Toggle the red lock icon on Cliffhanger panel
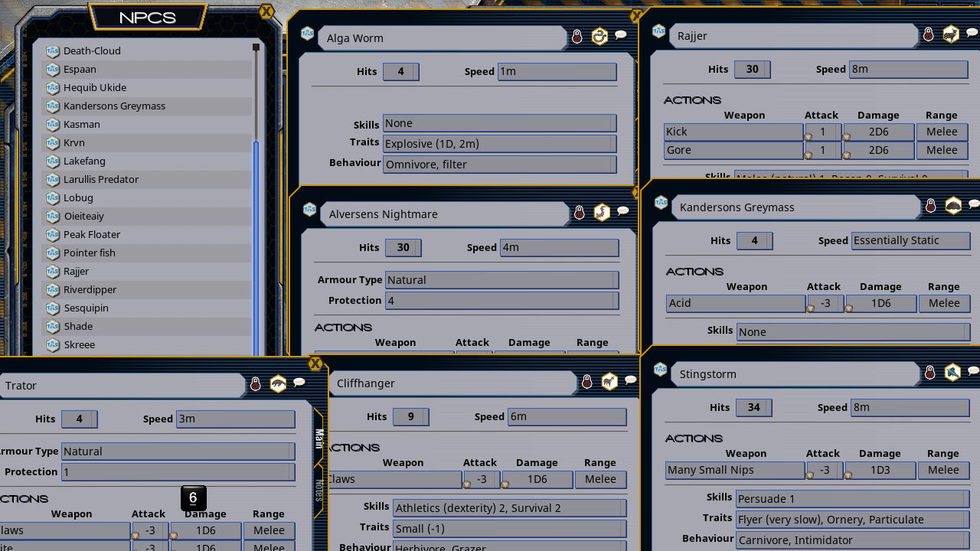 586,381
